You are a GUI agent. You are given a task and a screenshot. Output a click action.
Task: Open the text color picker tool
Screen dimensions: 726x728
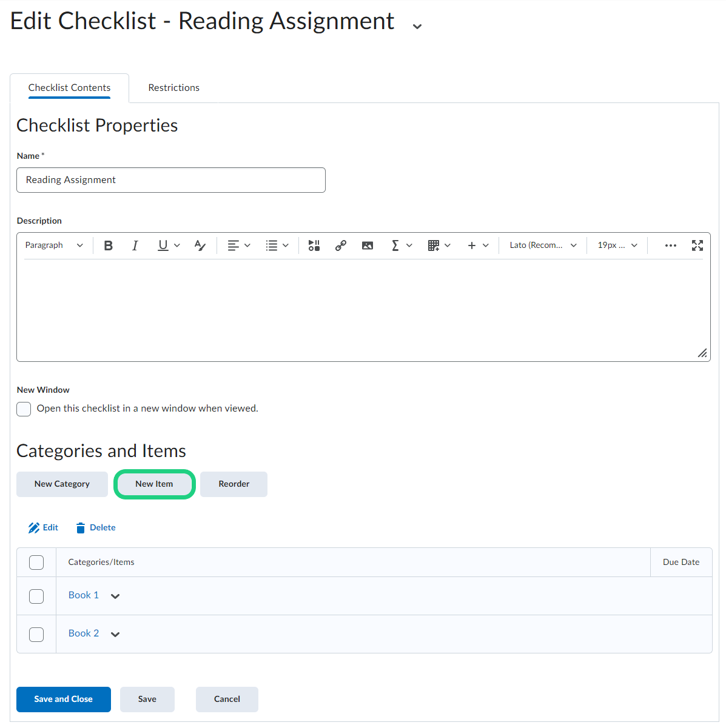pos(200,245)
